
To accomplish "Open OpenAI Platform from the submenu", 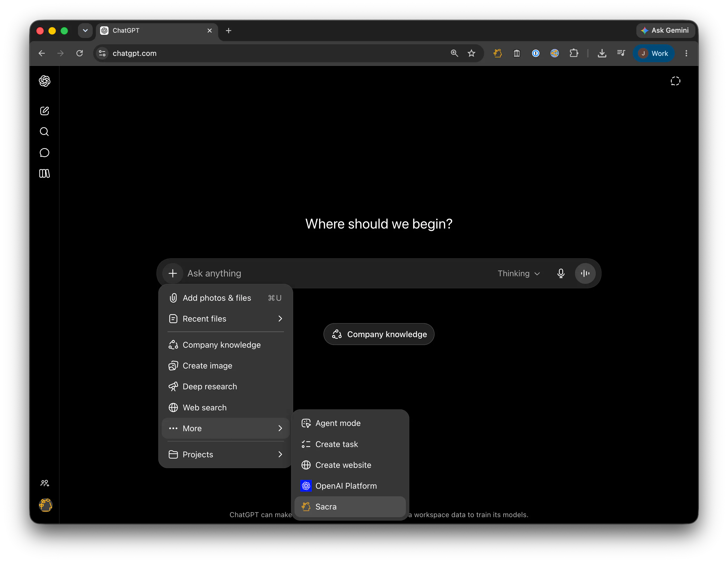I will point(350,486).
